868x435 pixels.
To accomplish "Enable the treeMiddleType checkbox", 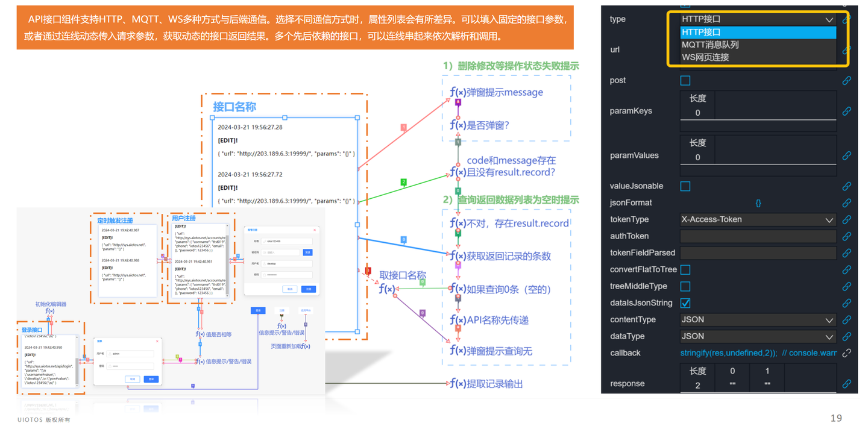I will click(685, 286).
